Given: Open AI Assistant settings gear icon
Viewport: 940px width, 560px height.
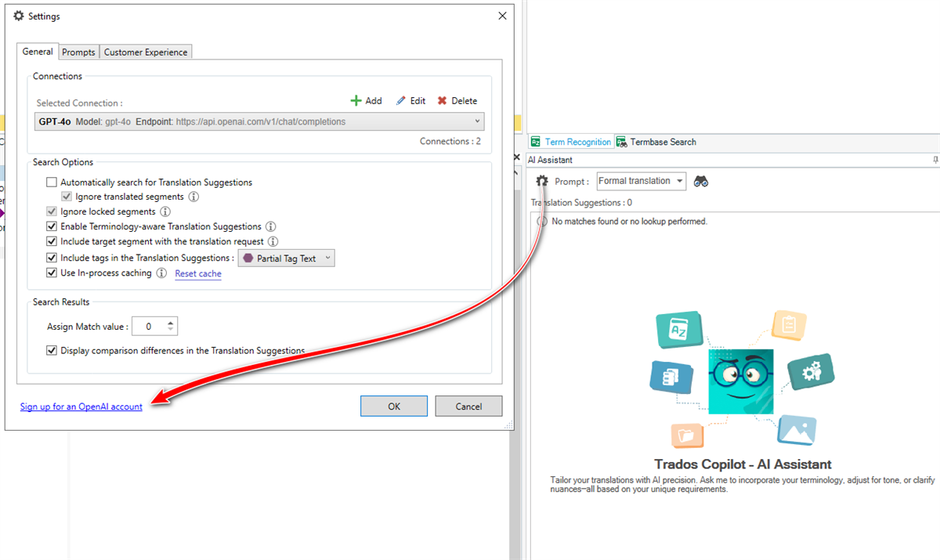Looking at the screenshot, I should 541,181.
